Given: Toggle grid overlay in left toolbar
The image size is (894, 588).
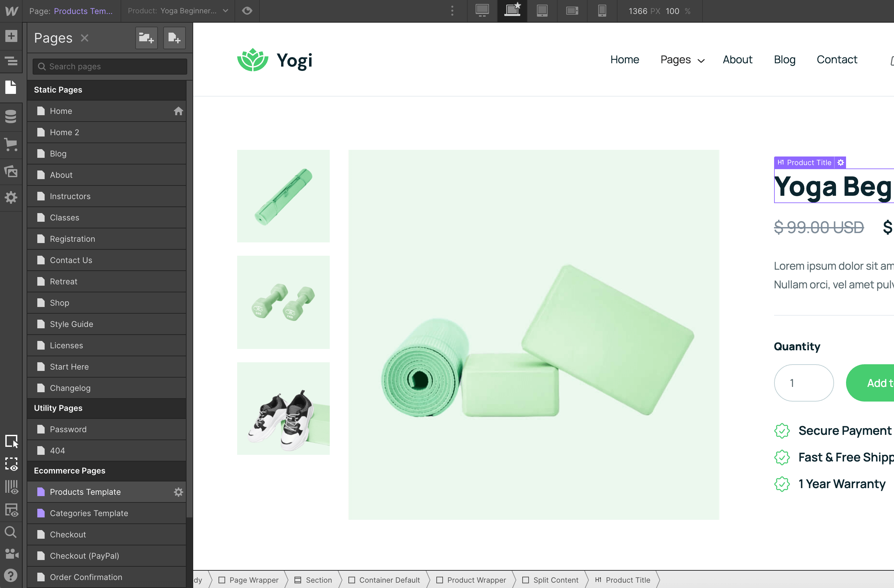Looking at the screenshot, I should tap(11, 487).
